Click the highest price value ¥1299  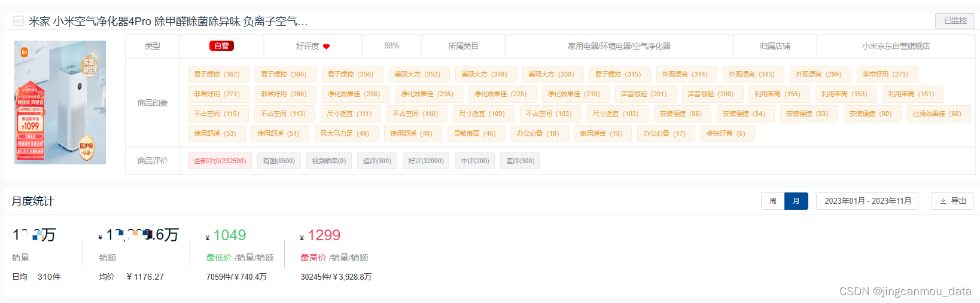(321, 235)
